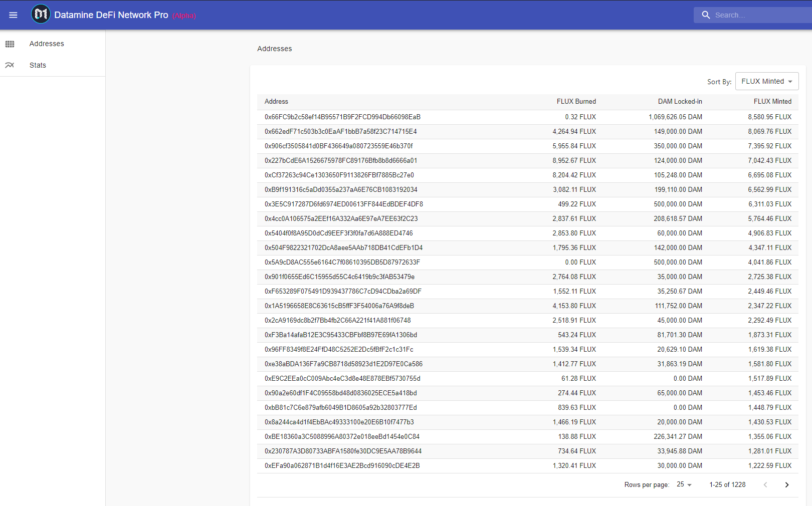Image resolution: width=812 pixels, height=506 pixels.
Task: Select address 0x90a2e60df1F4C09558bd48d0836025ECE5a418bd
Action: (x=341, y=393)
